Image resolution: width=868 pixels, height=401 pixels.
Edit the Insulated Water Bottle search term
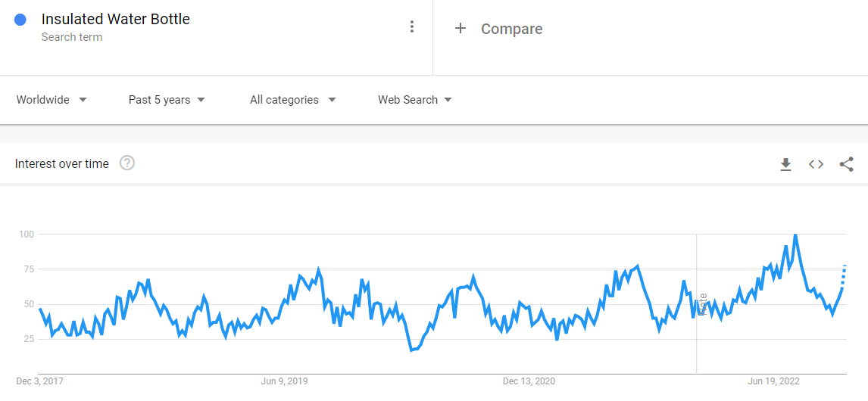click(116, 20)
